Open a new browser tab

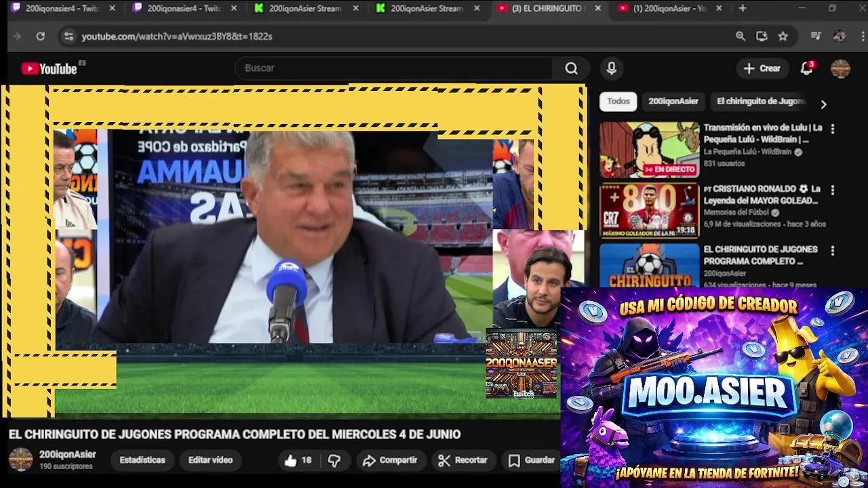coord(743,8)
